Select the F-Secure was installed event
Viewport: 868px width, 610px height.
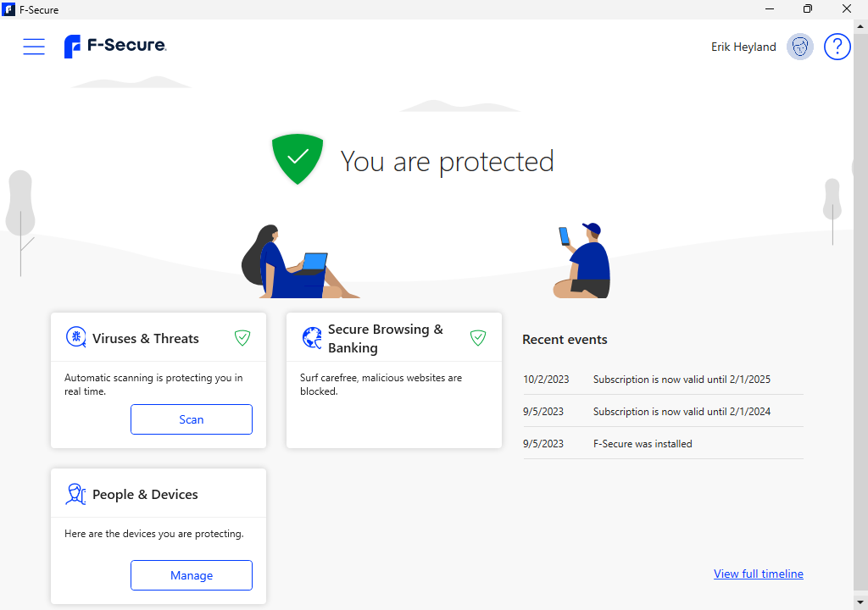[643, 443]
